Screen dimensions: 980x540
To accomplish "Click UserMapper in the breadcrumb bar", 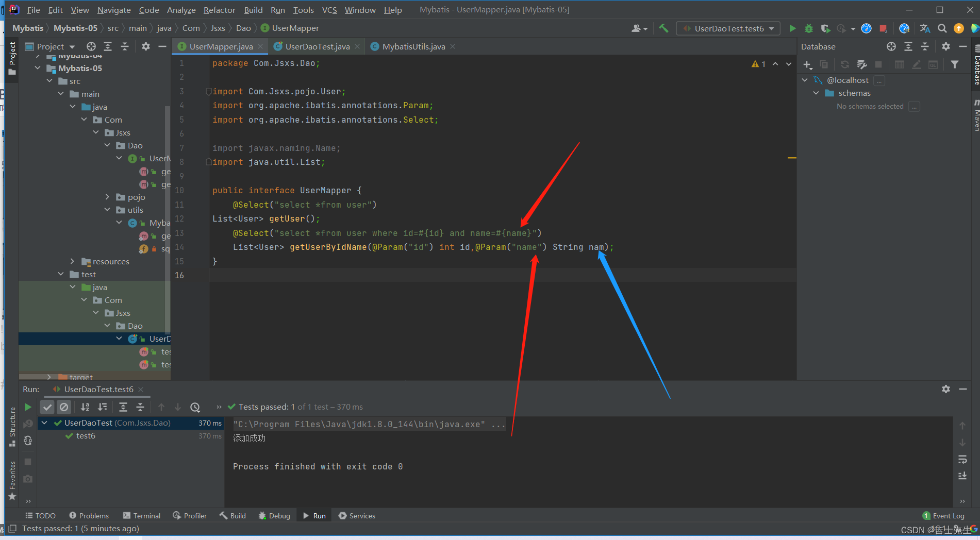I will point(295,28).
